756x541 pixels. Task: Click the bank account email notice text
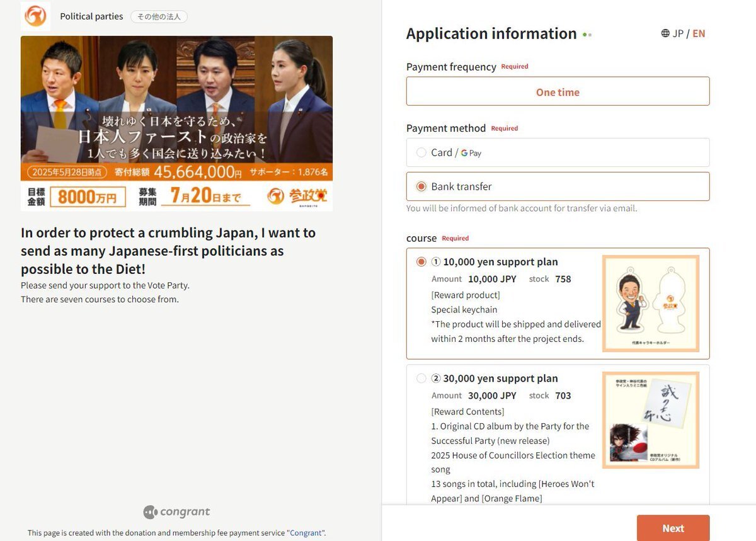tap(522, 208)
